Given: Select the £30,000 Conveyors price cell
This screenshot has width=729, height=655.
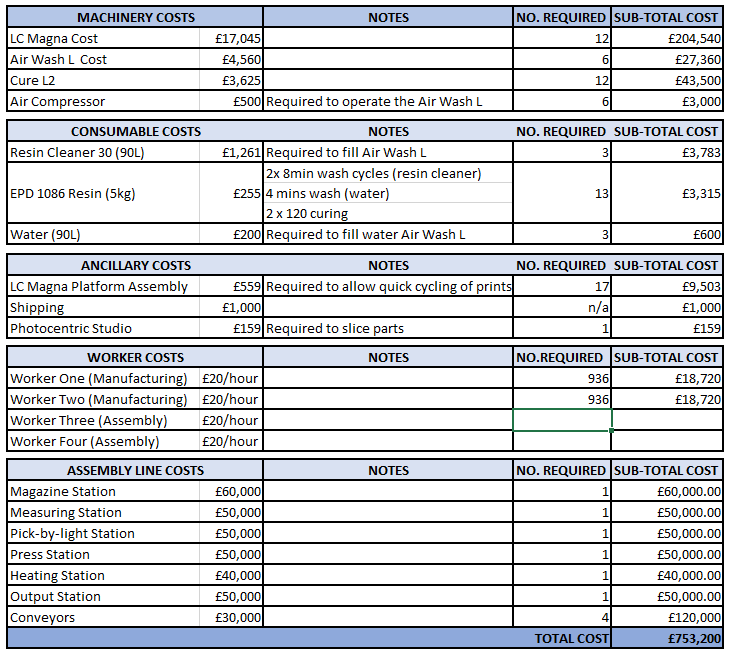Looking at the screenshot, I should coord(231,617).
